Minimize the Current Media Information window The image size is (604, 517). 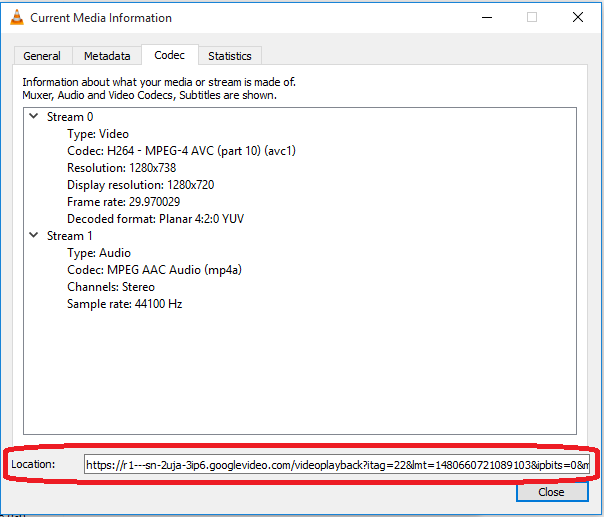point(487,17)
